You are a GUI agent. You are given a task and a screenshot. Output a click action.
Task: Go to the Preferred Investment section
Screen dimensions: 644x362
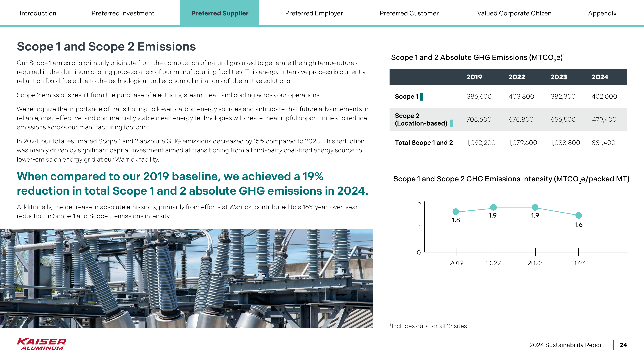(123, 13)
